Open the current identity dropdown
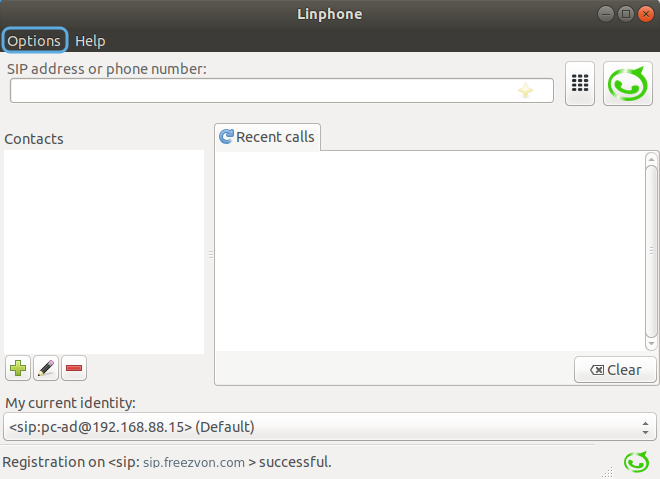The height and width of the screenshot is (479, 660). (x=330, y=427)
